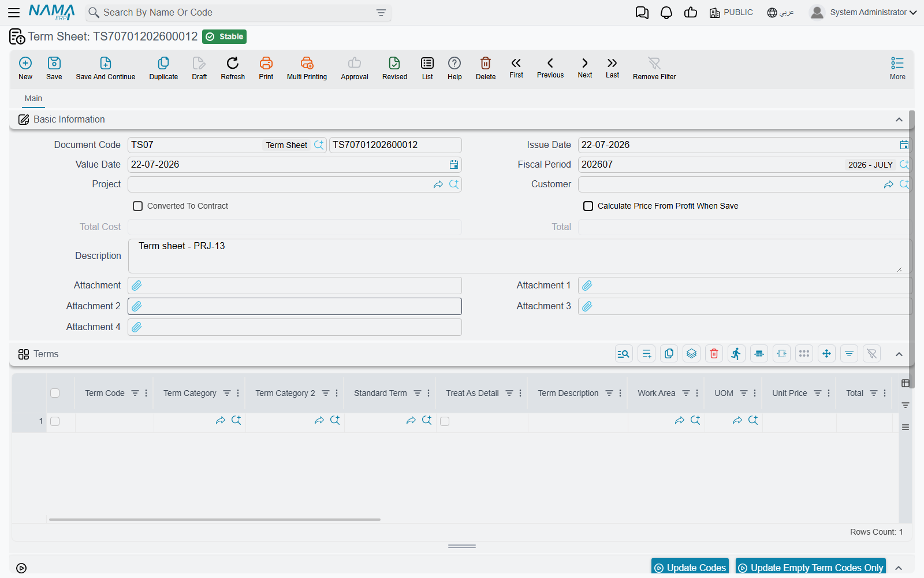924x578 pixels.
Task: Go to the Previous record
Action: tap(550, 68)
